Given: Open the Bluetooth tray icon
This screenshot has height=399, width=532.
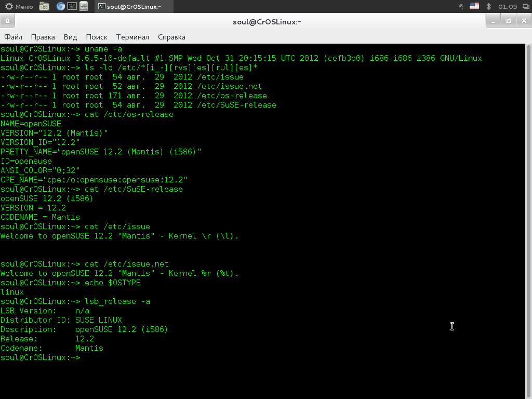Looking at the screenshot, I should click(x=489, y=6).
